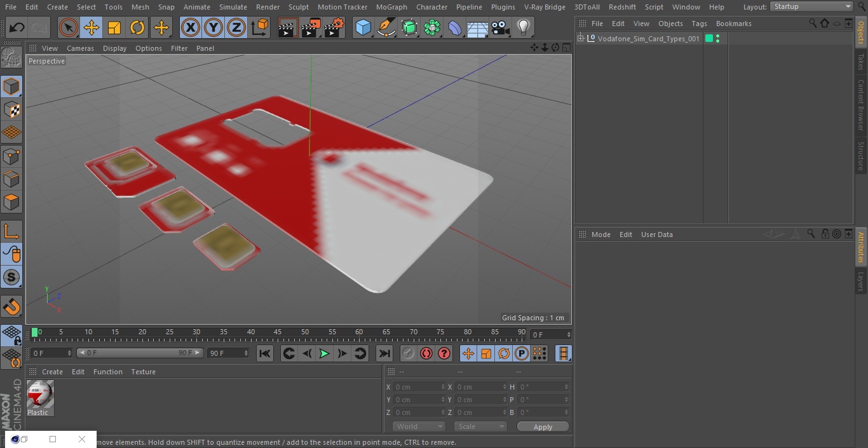This screenshot has height=448, width=868.
Task: Toggle Snap with the S icon
Action: (x=11, y=277)
